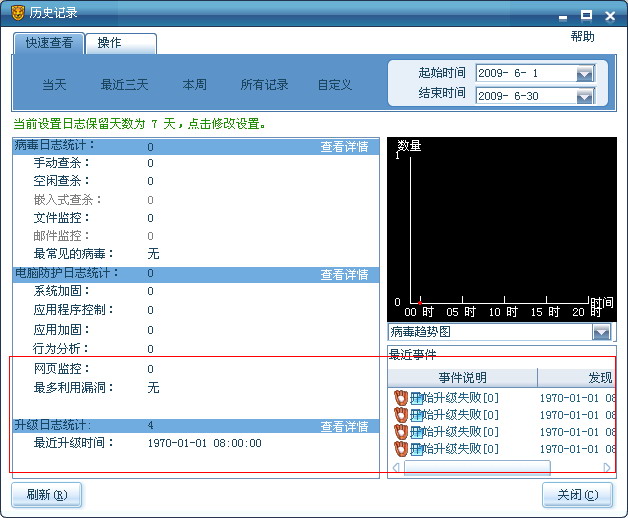
Task: Expand the 病毒趋势图 chart type dropdown
Action: [x=602, y=332]
